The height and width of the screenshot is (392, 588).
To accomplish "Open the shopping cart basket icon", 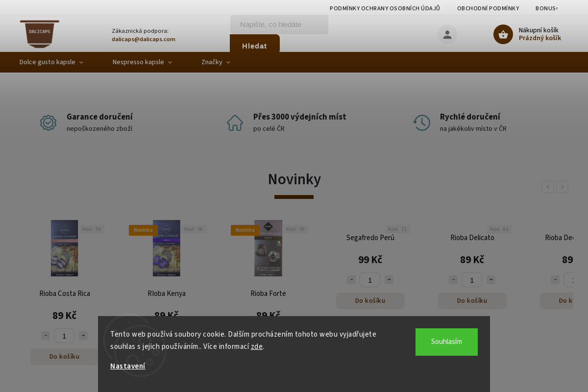I will [503, 34].
